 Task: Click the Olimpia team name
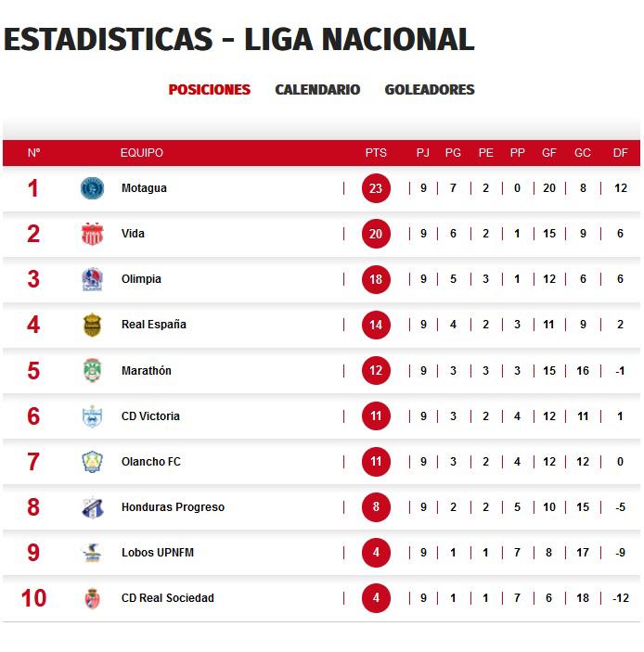click(x=141, y=279)
